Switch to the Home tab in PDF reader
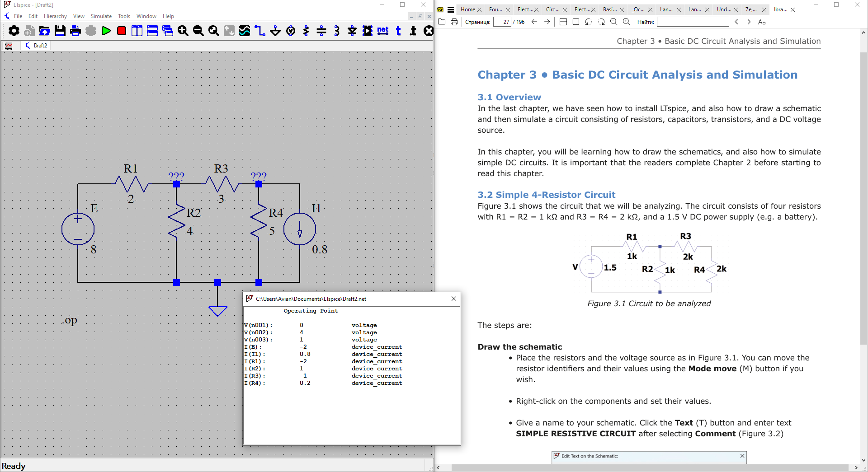868x472 pixels. click(468, 9)
